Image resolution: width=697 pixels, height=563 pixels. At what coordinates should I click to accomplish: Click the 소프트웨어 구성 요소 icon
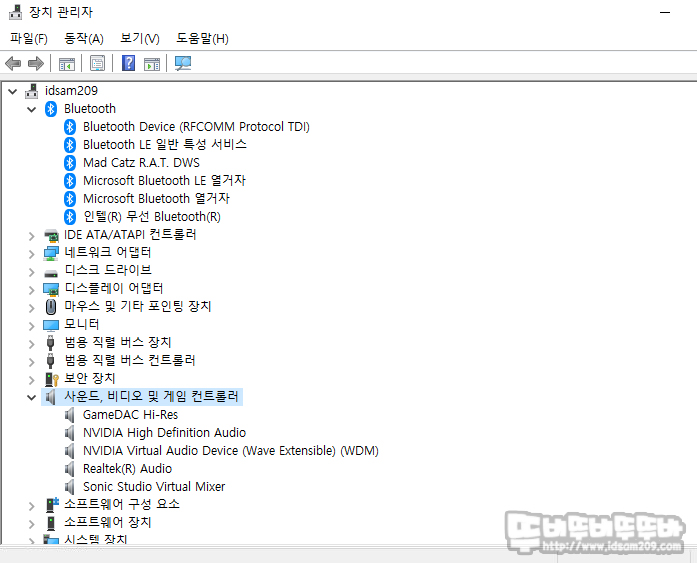52,504
